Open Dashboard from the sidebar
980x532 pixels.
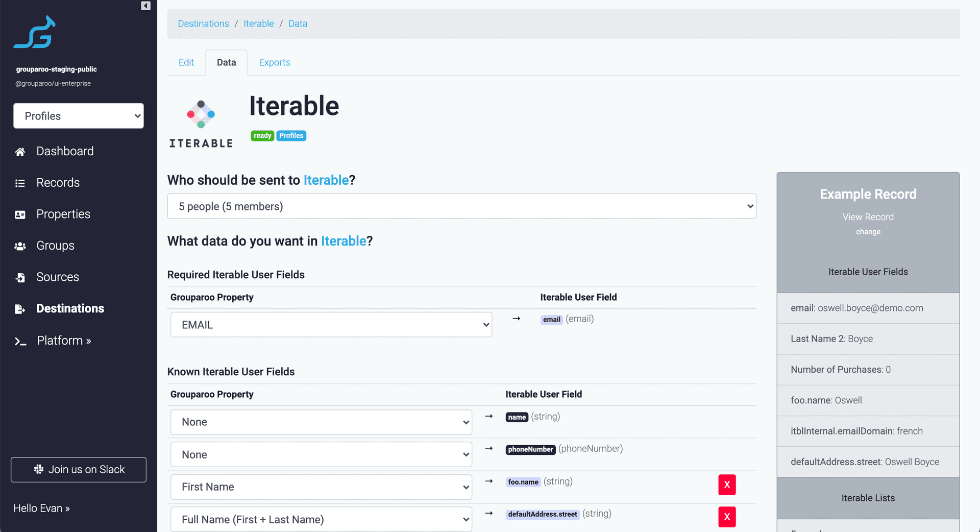tap(65, 151)
